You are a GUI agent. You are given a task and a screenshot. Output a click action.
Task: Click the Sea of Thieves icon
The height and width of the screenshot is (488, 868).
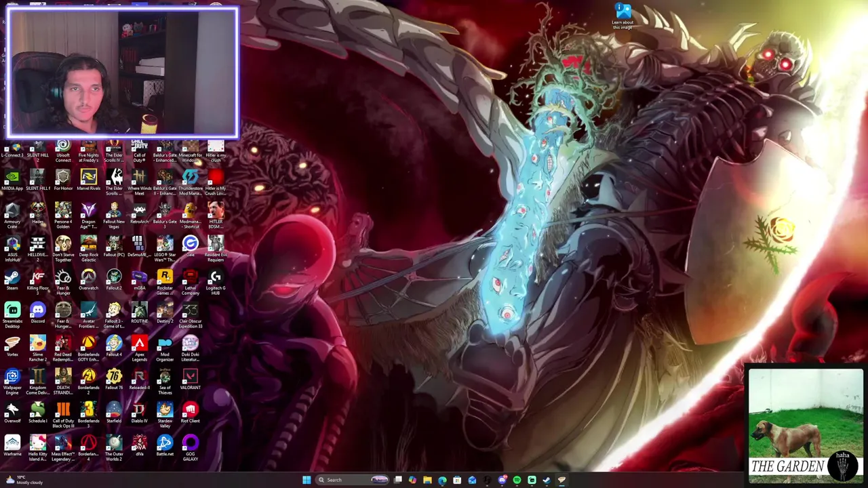click(165, 382)
